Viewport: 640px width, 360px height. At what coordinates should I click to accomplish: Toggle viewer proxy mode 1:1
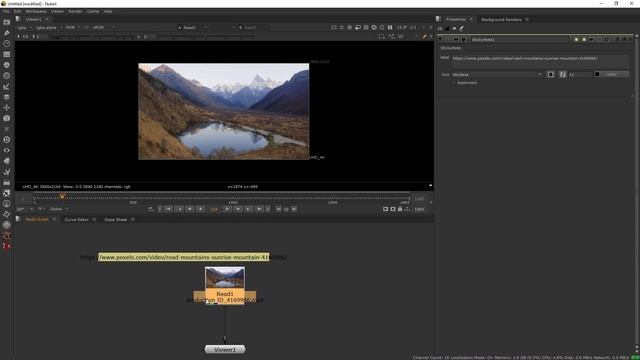point(413,27)
